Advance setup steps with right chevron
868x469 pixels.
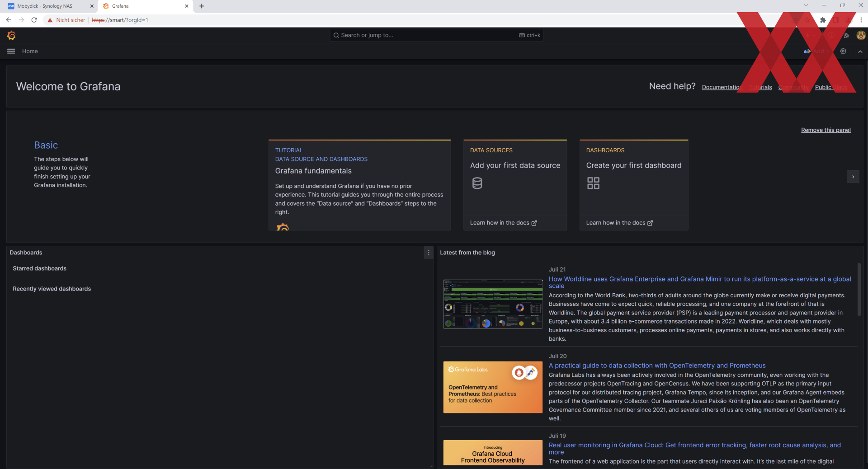pyautogui.click(x=853, y=177)
